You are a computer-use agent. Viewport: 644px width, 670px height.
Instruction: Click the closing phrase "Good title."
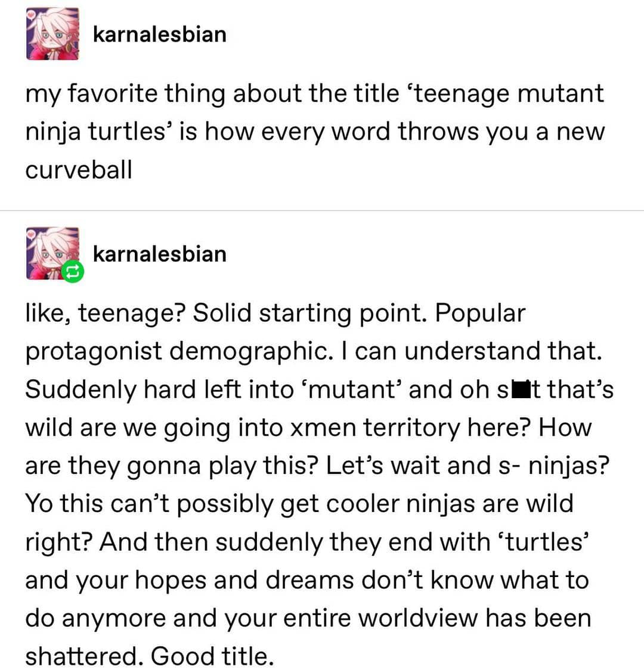pyautogui.click(x=212, y=656)
